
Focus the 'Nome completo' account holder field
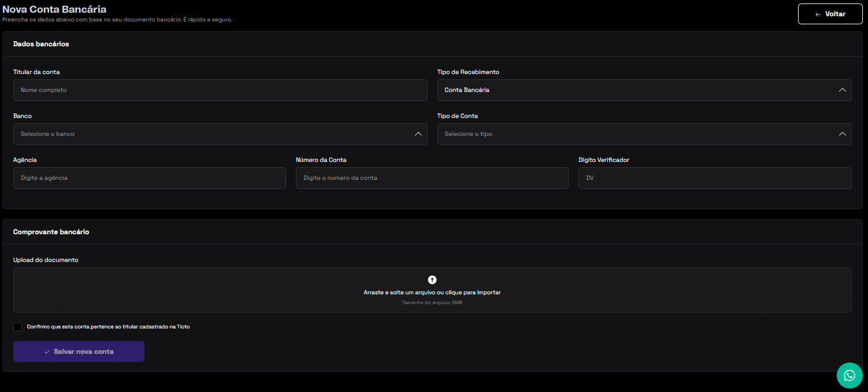point(220,90)
